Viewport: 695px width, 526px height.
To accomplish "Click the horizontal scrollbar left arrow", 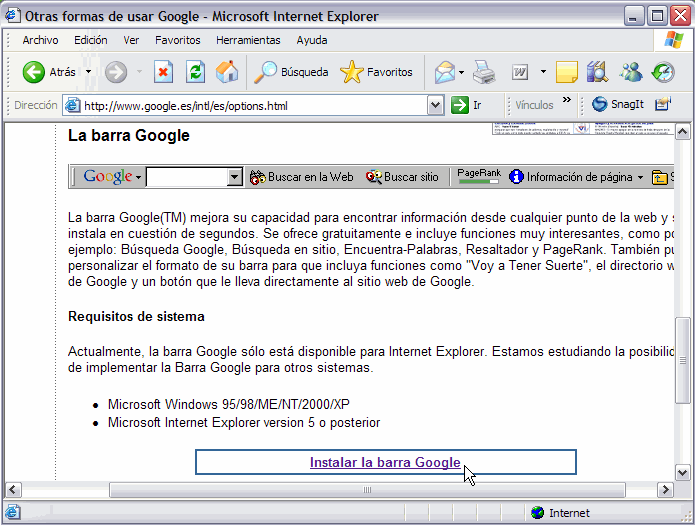I will tap(13, 490).
